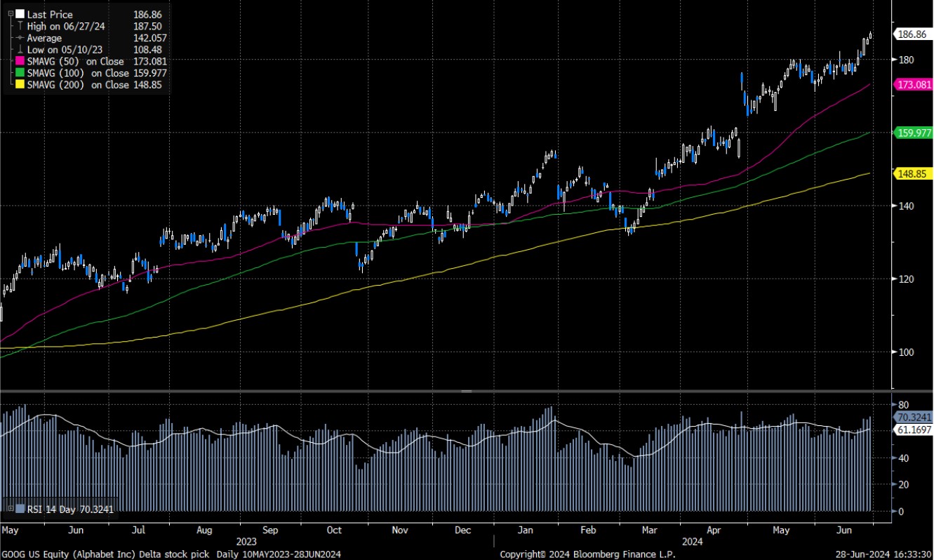The height and width of the screenshot is (560, 934).
Task: Select the High on 06/27/24 marker icon
Action: point(21,26)
